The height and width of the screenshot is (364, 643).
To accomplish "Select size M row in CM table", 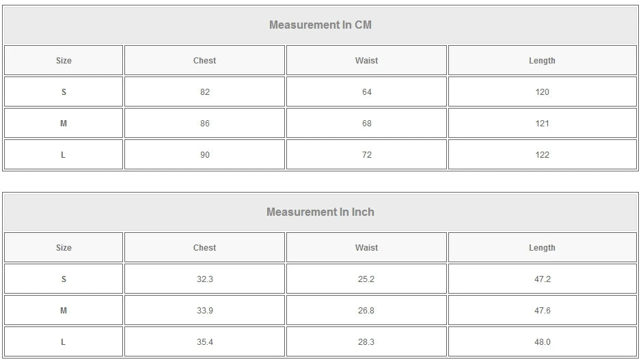I will point(64,124).
